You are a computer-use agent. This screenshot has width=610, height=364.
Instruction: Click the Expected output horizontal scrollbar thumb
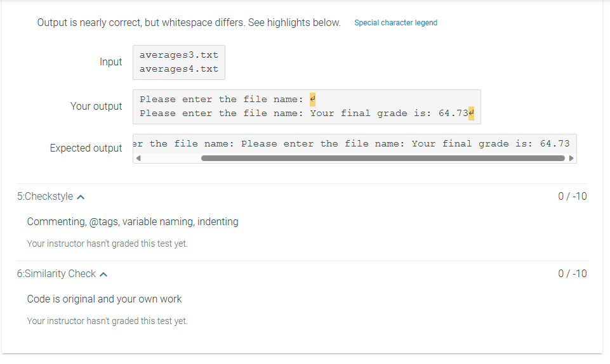383,158
